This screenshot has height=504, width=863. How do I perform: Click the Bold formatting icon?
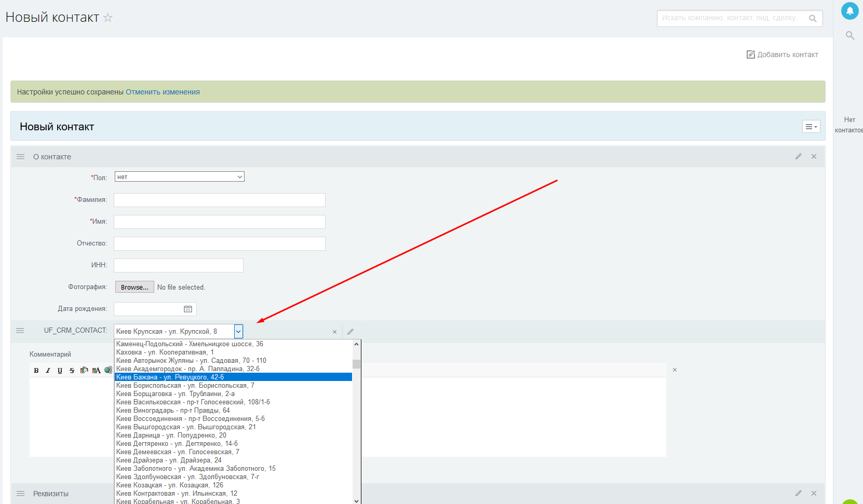click(x=36, y=371)
